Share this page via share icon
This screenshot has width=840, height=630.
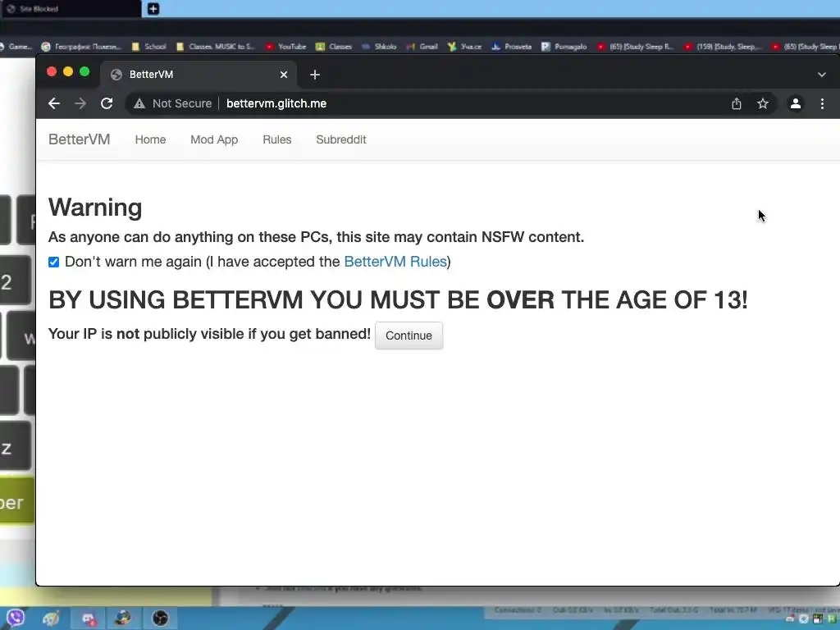pyautogui.click(x=737, y=103)
